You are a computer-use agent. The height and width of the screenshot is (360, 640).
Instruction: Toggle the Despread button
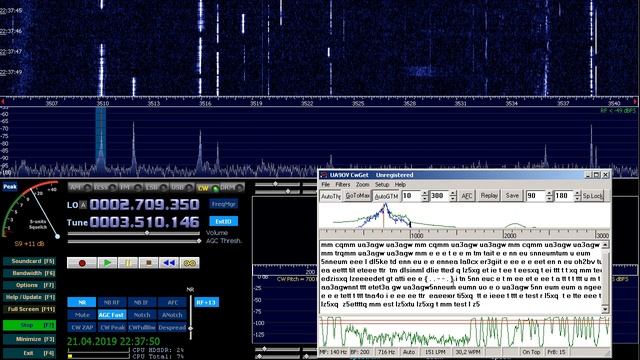[x=172, y=327]
